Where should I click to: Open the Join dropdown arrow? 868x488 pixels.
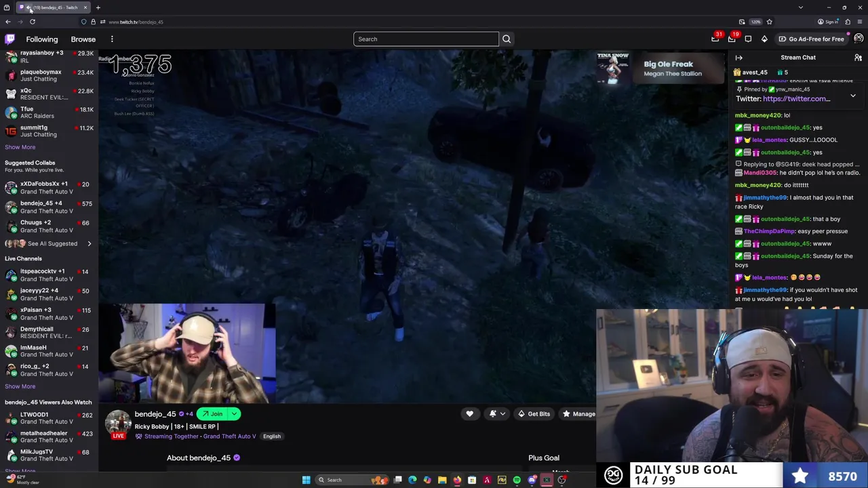[235, 414]
